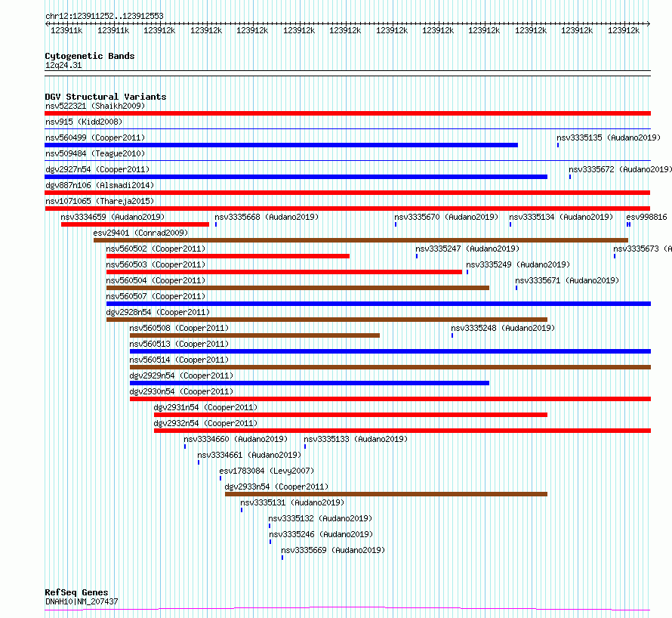Click the dgv2927n54 (Cooper2011) label
672x618 pixels.
(x=97, y=169)
